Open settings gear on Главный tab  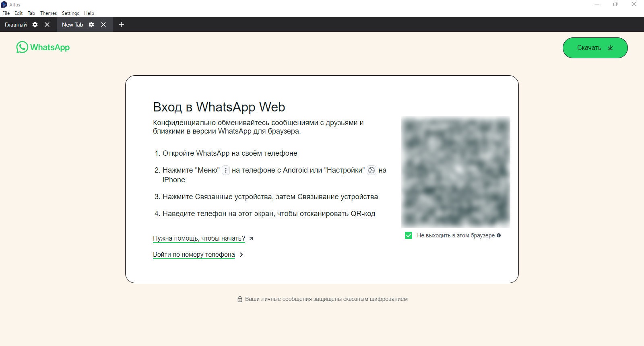[x=35, y=25]
